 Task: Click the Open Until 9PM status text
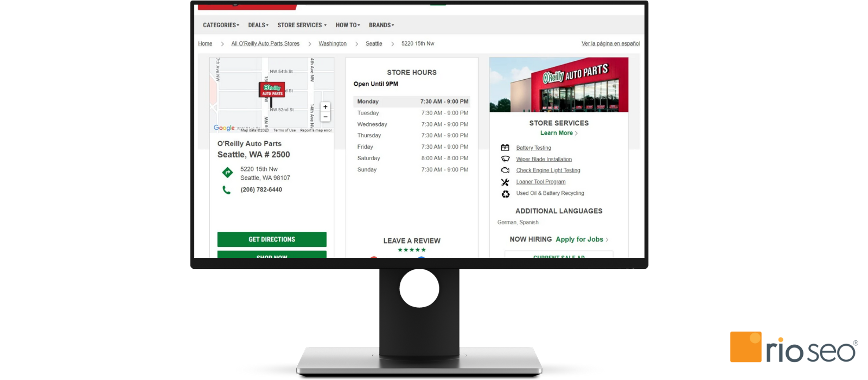[376, 84]
